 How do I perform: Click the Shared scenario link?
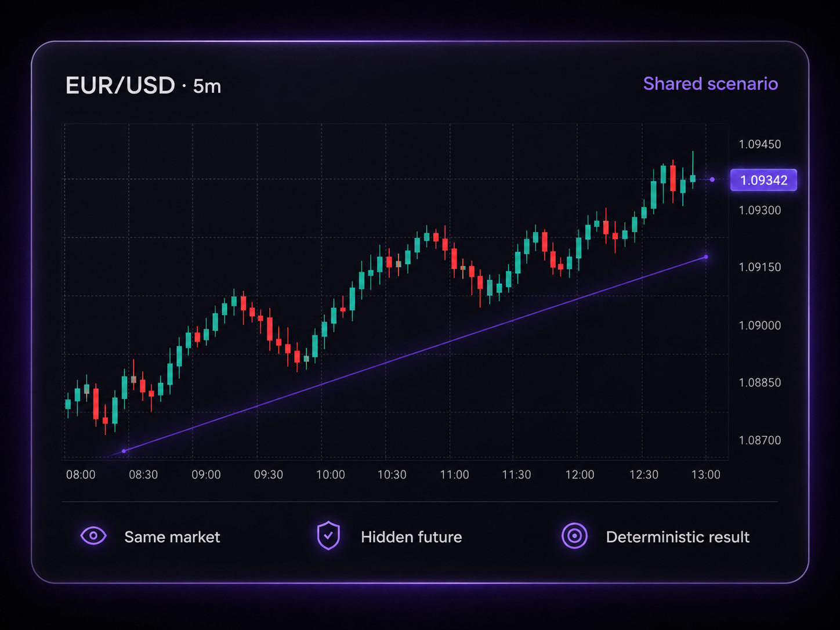click(x=711, y=84)
